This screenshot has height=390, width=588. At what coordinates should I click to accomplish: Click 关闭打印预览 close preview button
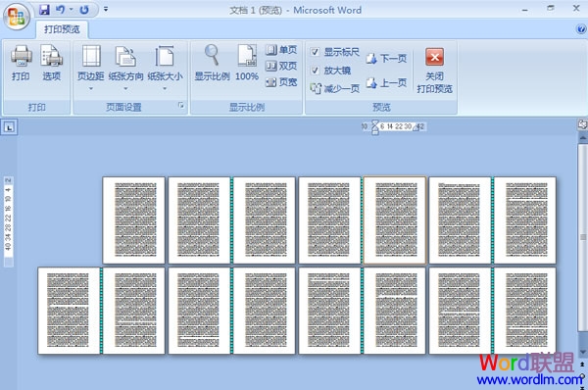coord(434,71)
